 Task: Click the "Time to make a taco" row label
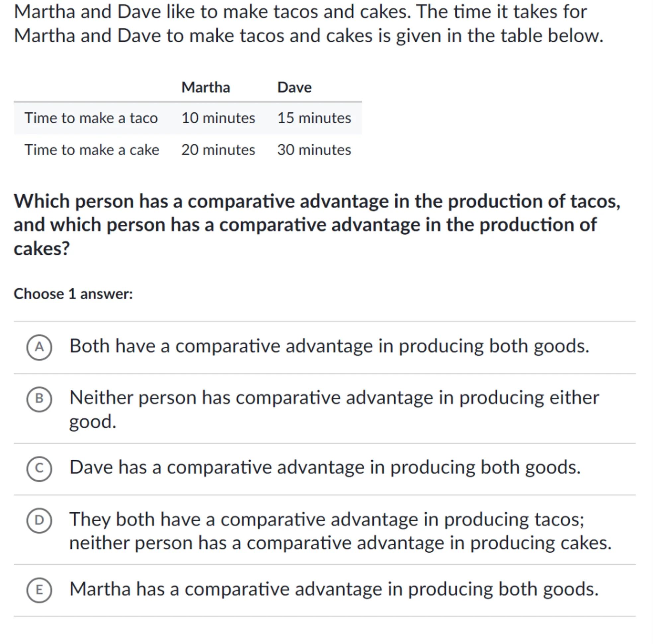pyautogui.click(x=91, y=118)
